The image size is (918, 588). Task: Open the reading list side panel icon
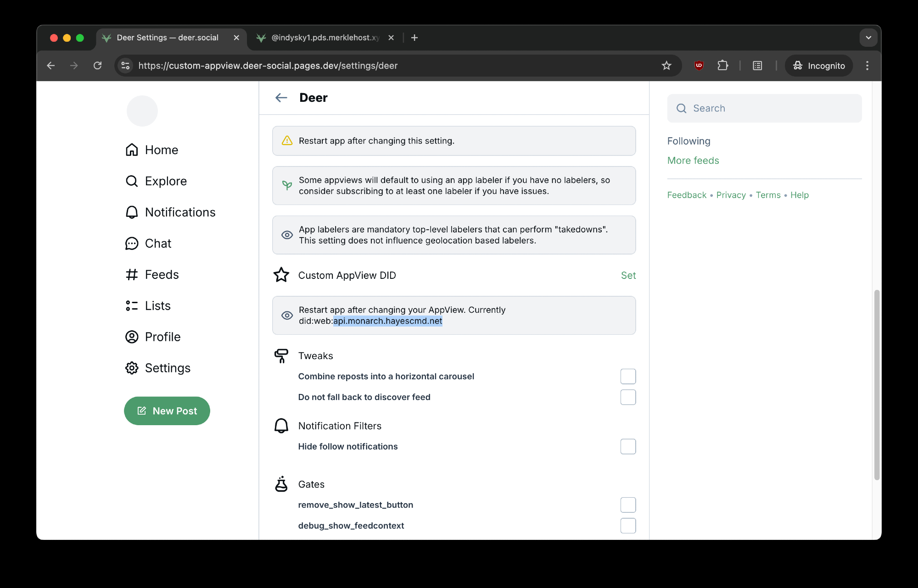(757, 66)
